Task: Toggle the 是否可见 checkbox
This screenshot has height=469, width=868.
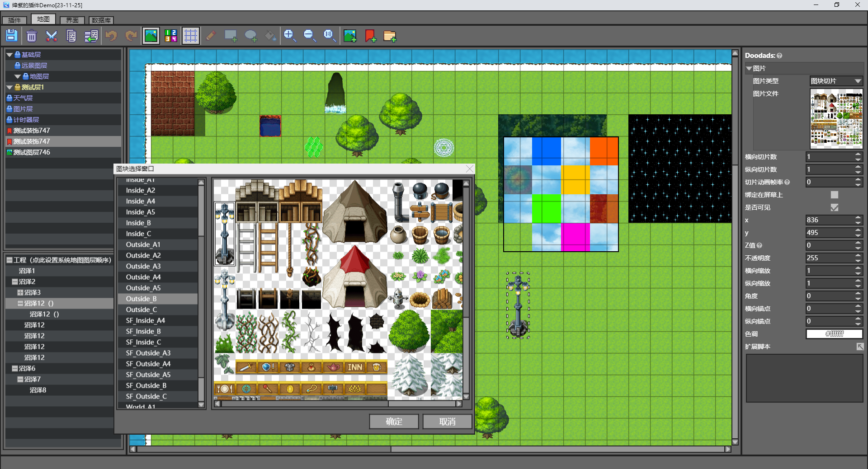Action: click(x=835, y=207)
